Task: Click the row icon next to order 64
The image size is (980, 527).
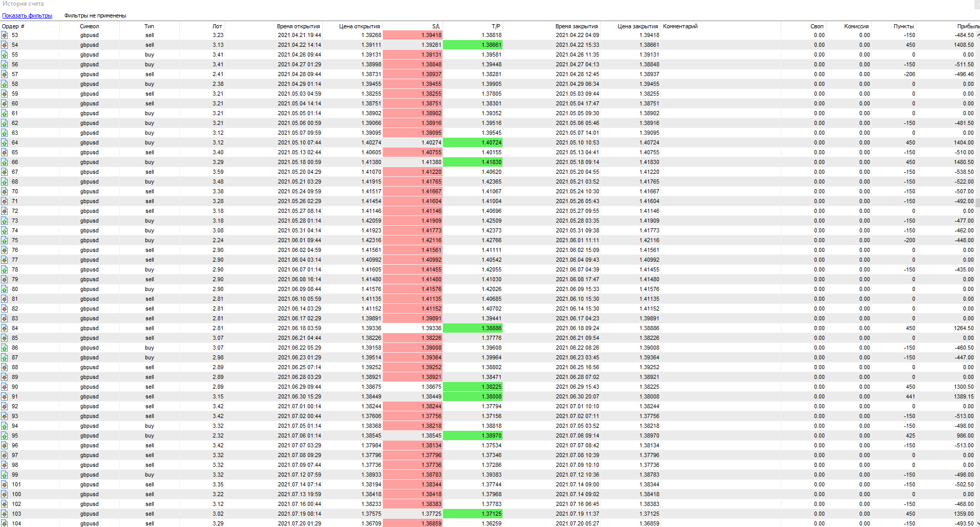Action: pyautogui.click(x=4, y=143)
